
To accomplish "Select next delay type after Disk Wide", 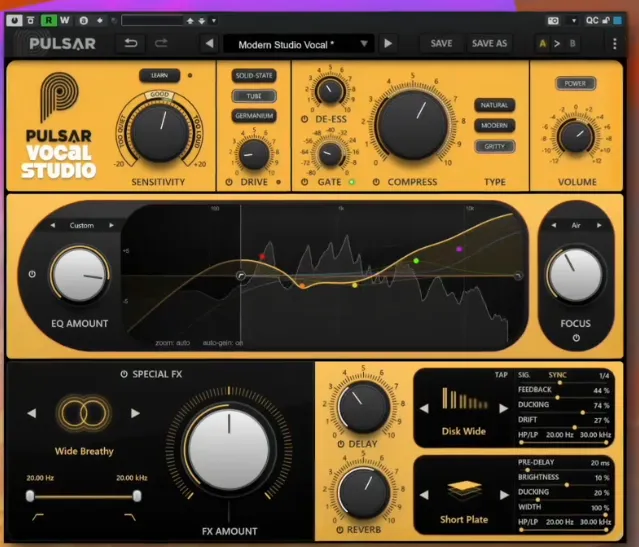I will click(504, 408).
